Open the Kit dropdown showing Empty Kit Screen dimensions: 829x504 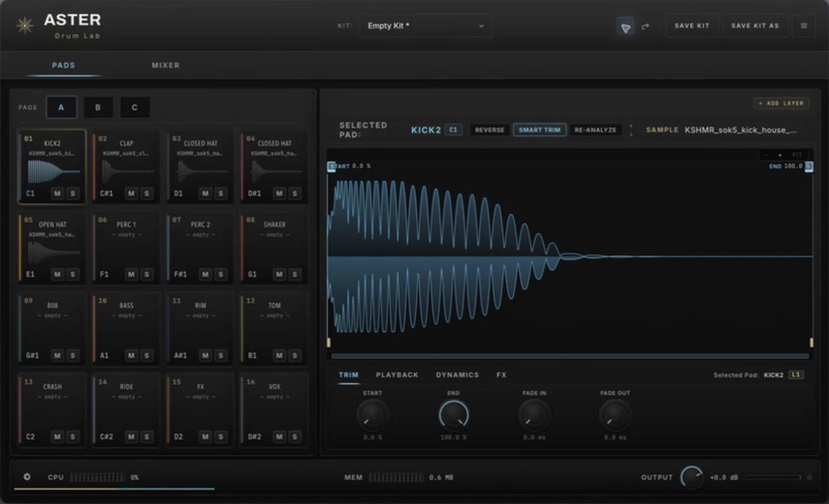pyautogui.click(x=425, y=26)
